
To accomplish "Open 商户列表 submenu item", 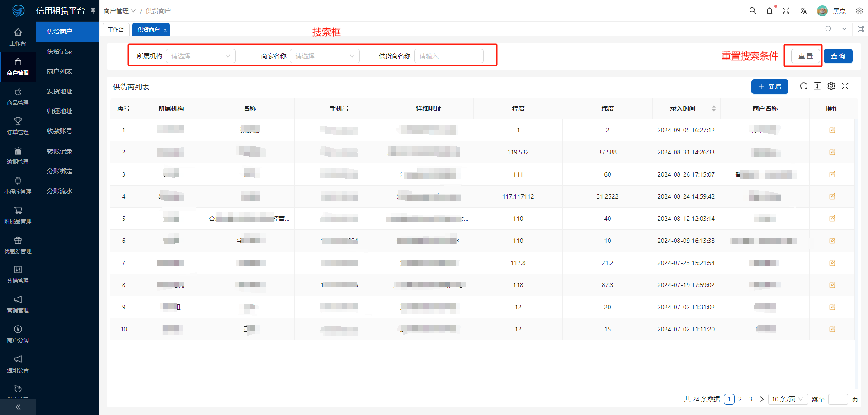I will click(68, 71).
